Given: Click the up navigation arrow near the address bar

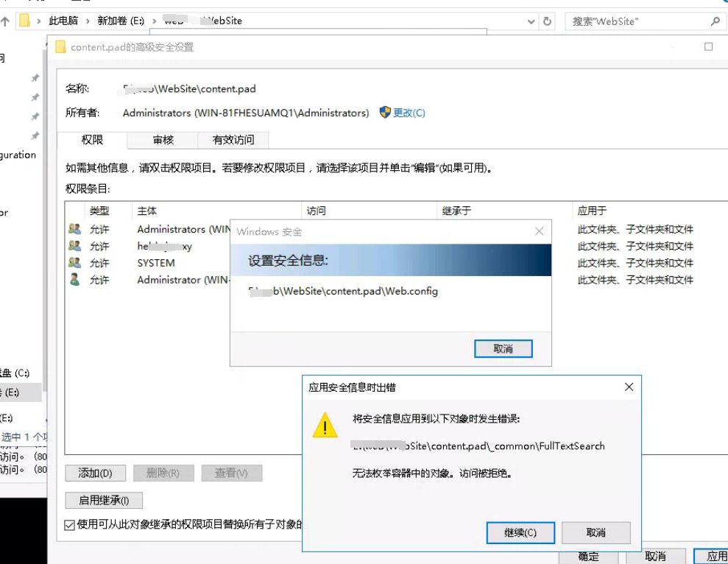Looking at the screenshot, I should coord(6,21).
